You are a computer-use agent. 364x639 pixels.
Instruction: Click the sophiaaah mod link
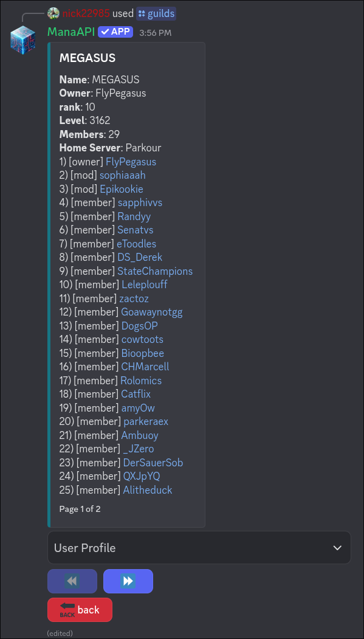(x=123, y=175)
